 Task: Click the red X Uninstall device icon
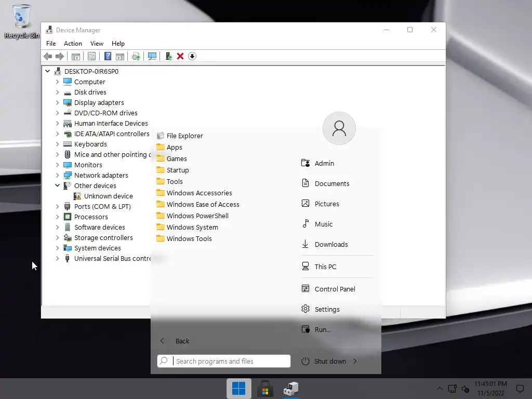point(180,56)
